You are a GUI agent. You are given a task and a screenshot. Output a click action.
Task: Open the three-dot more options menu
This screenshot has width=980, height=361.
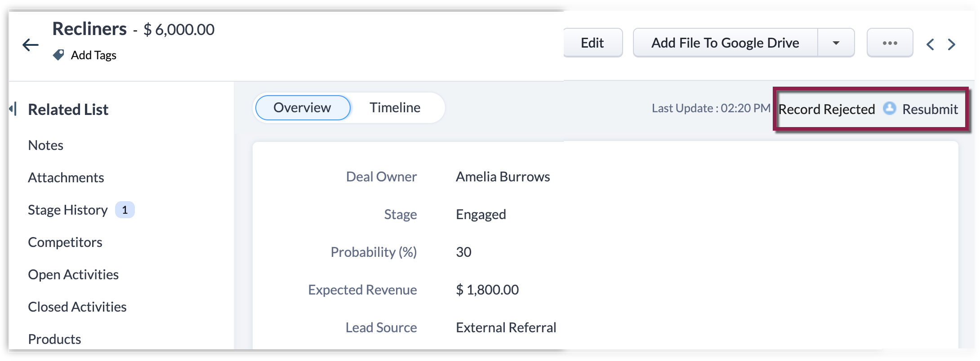890,43
